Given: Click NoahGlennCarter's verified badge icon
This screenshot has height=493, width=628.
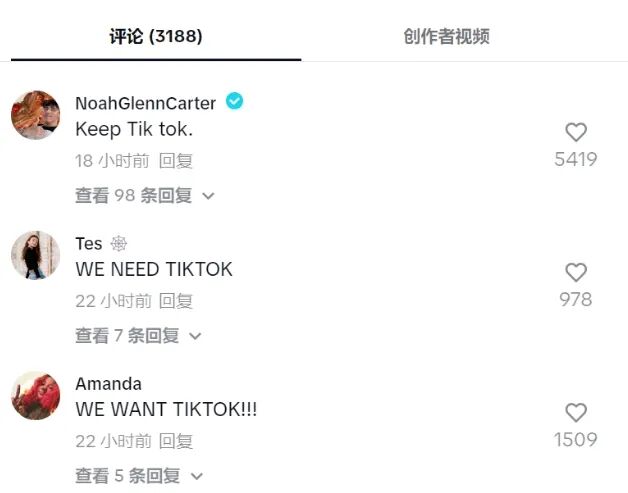Looking at the screenshot, I should point(234,101).
